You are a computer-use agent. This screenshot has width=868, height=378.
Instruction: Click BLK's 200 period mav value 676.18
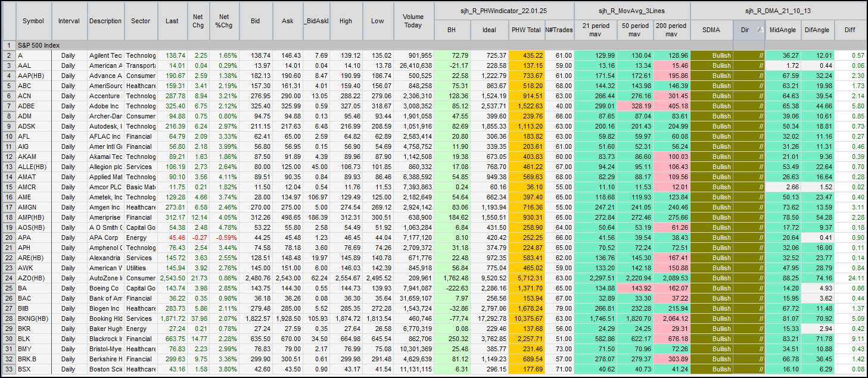coord(678,339)
